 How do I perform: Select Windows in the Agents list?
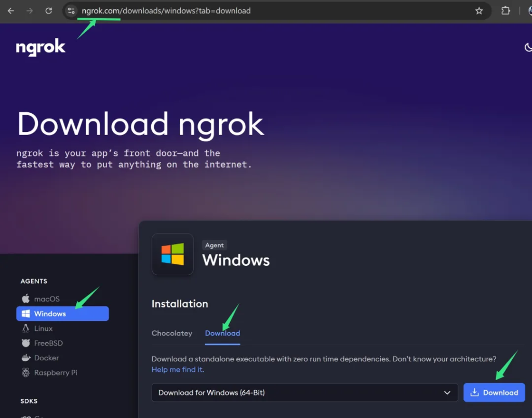[x=62, y=314]
